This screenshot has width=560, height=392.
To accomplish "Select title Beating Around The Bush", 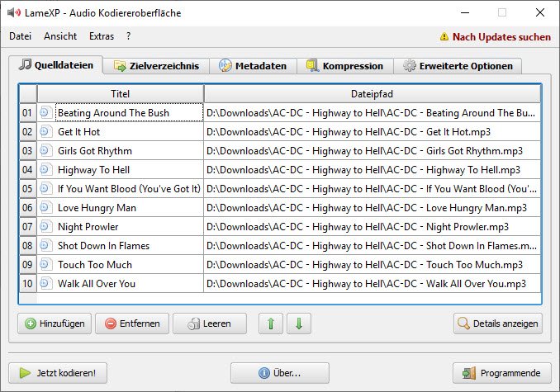I will point(114,113).
